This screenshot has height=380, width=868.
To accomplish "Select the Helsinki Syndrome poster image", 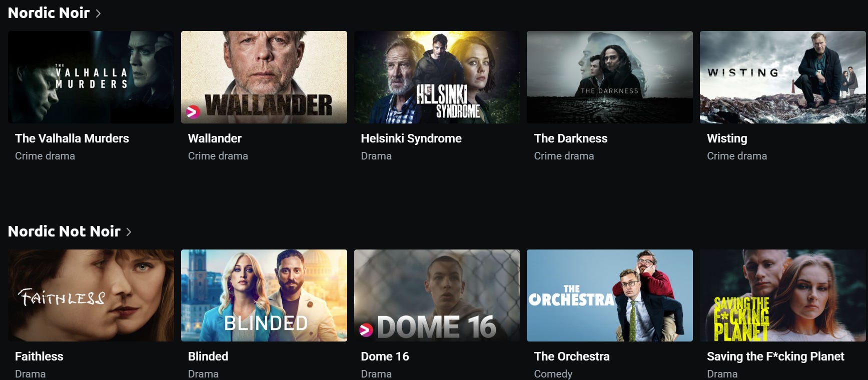I will point(437,77).
